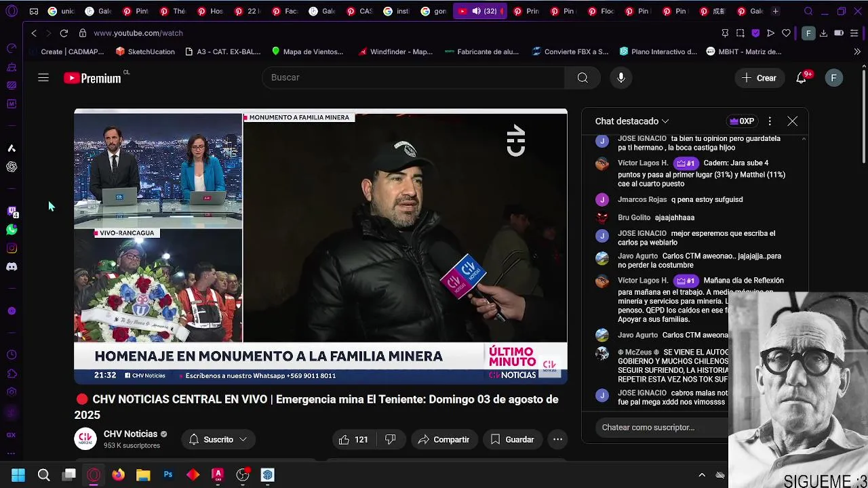
Task: Open the CHV Noticias channel name link
Action: pyautogui.click(x=130, y=434)
